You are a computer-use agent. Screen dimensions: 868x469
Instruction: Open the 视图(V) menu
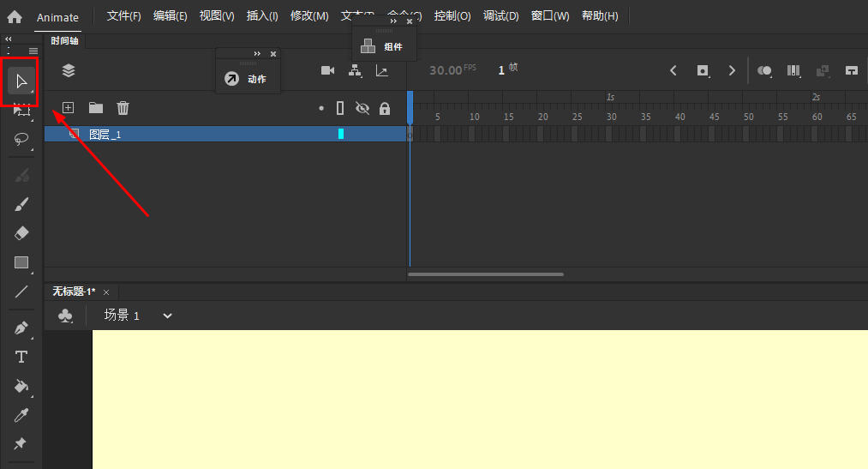pos(217,16)
